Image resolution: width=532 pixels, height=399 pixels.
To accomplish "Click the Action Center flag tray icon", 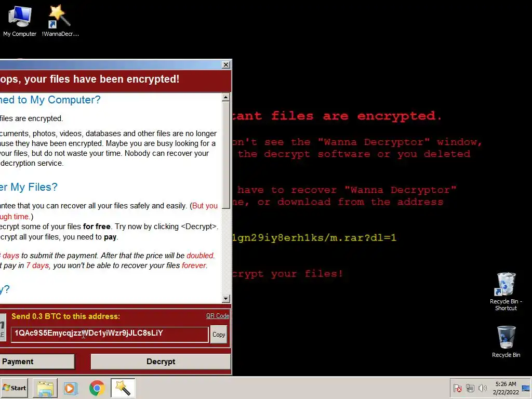I will point(457,388).
